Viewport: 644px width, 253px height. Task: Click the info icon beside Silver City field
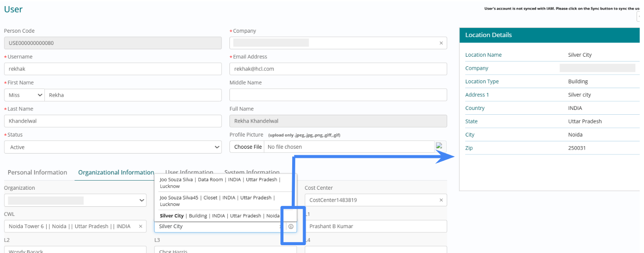[291, 226]
